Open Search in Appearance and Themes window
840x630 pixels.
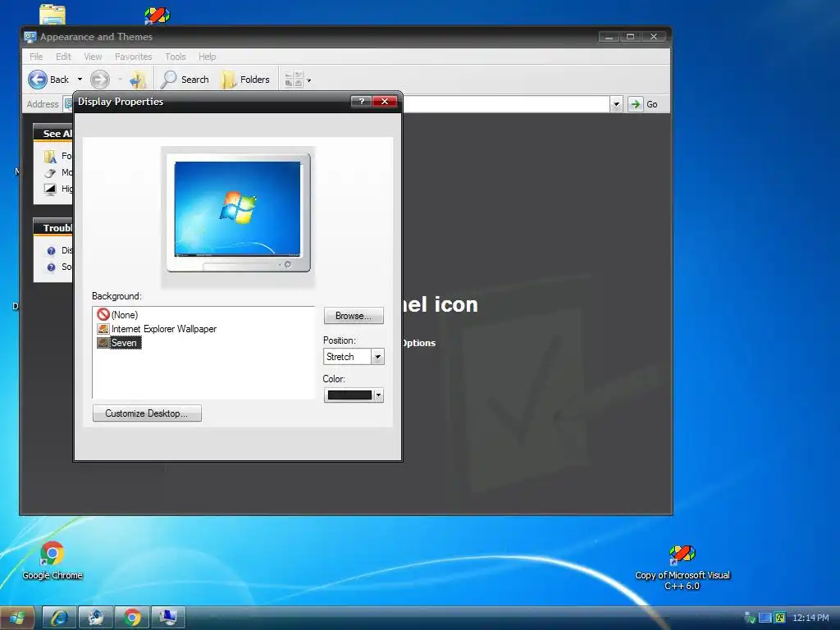point(185,80)
